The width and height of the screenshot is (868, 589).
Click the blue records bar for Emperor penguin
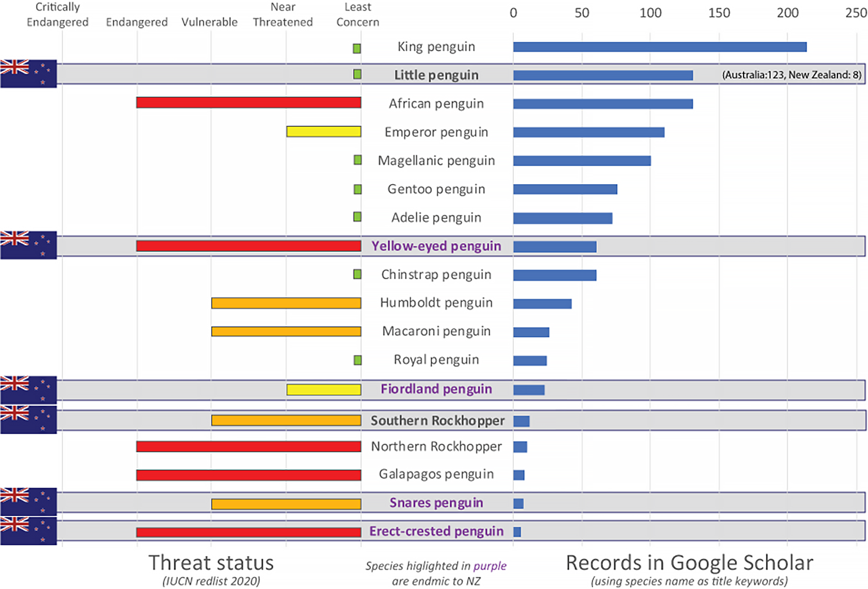coord(589,133)
